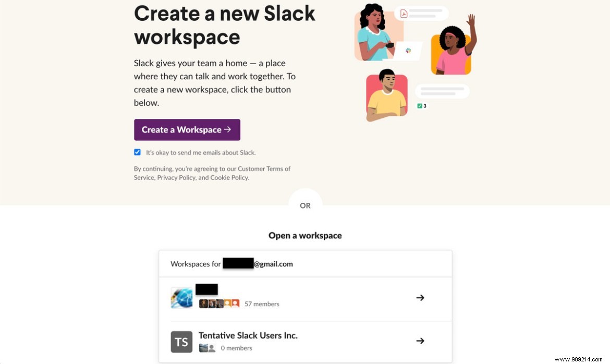Click the arrow icon on the 57-member workspace row
The width and height of the screenshot is (610, 364).
[x=420, y=297]
